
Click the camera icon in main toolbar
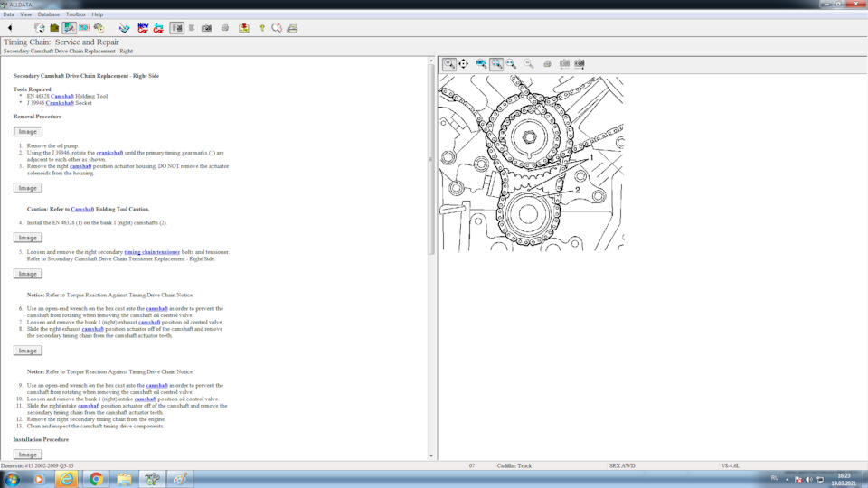click(x=206, y=28)
